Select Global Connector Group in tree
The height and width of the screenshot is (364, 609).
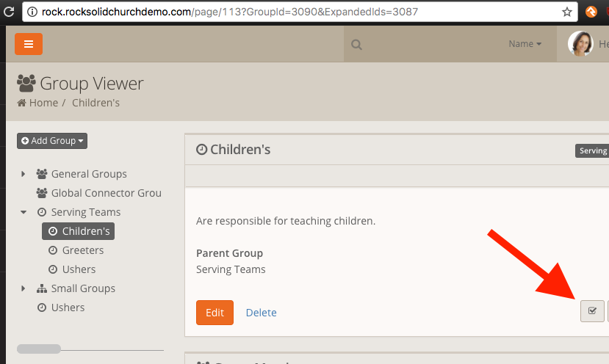point(106,193)
